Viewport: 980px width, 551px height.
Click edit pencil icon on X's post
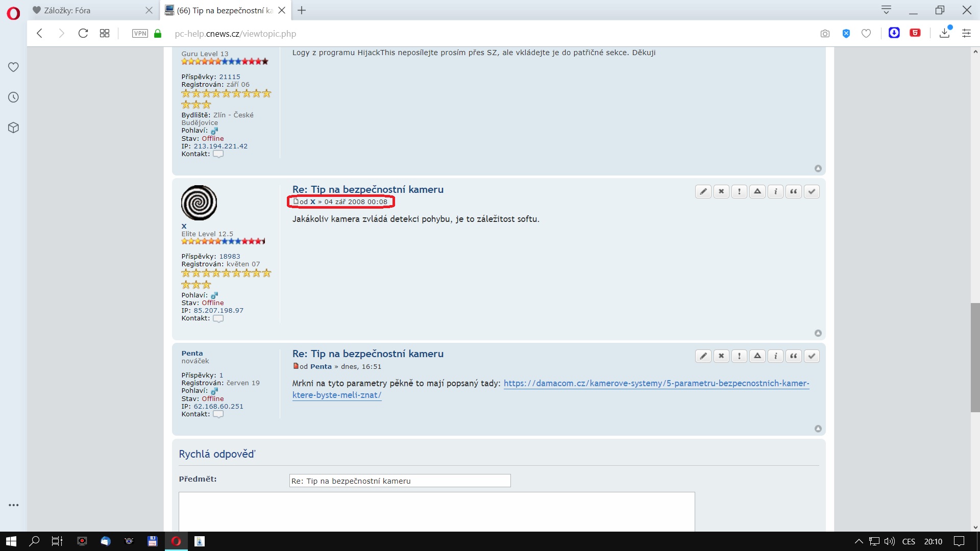pyautogui.click(x=703, y=191)
